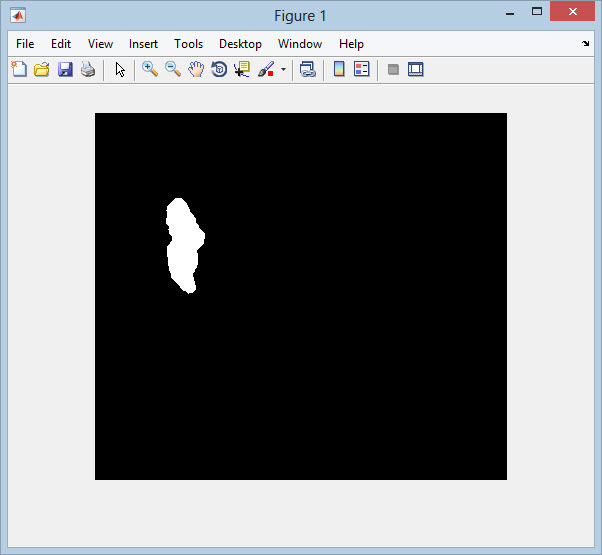Image resolution: width=602 pixels, height=555 pixels.
Task: Open a file with the folder icon
Action: point(42,69)
